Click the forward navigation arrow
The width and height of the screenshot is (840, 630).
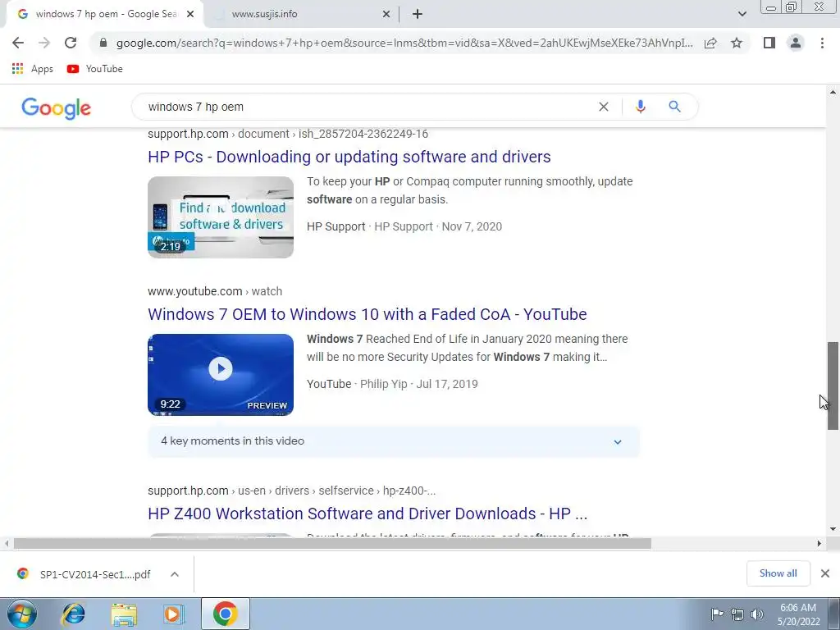[x=44, y=43]
